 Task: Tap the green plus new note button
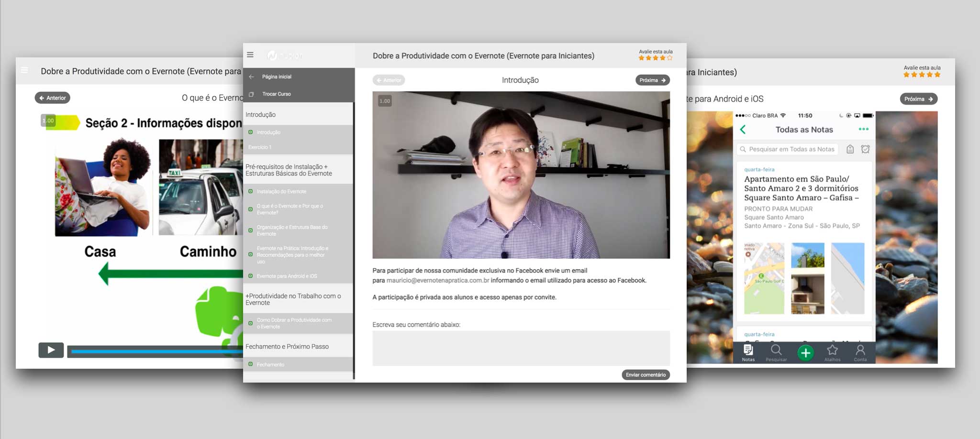(805, 353)
